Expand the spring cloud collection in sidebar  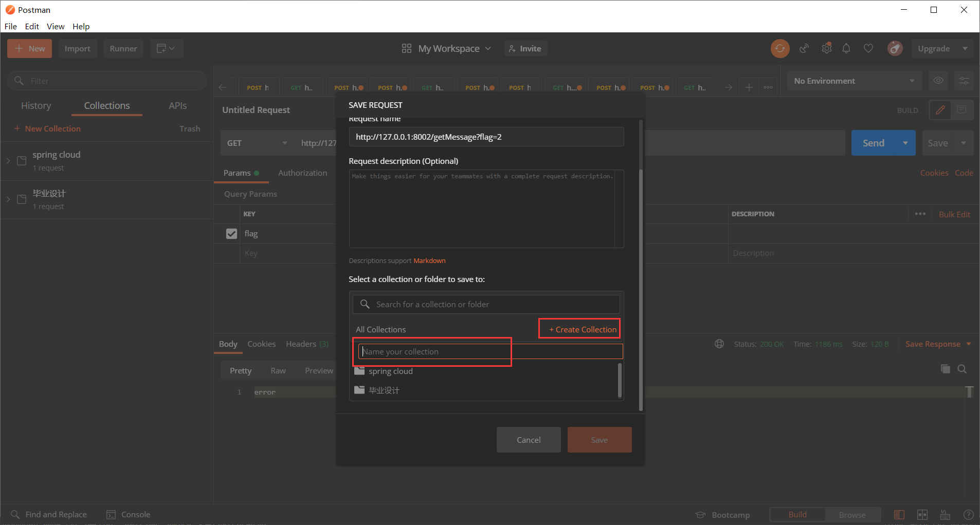[8, 161]
